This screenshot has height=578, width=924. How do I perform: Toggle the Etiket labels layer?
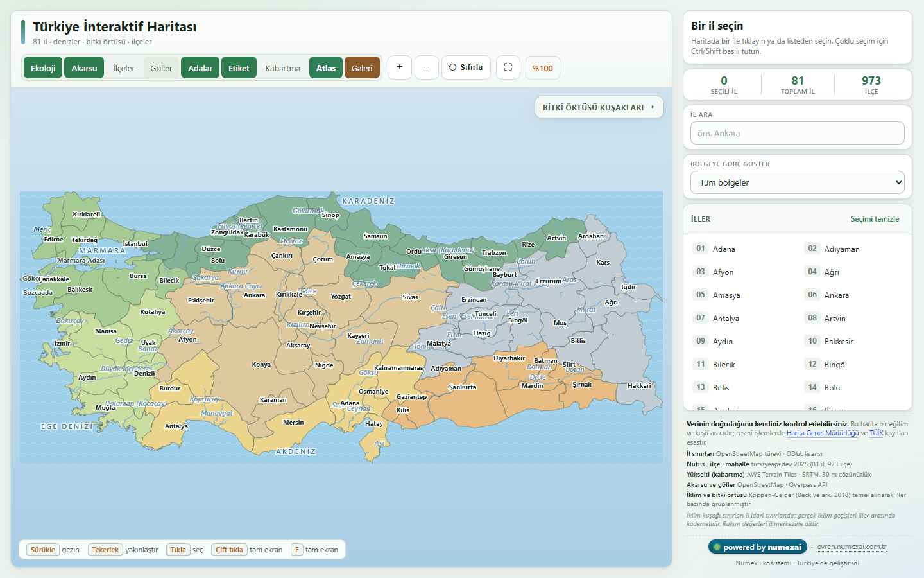(x=239, y=68)
